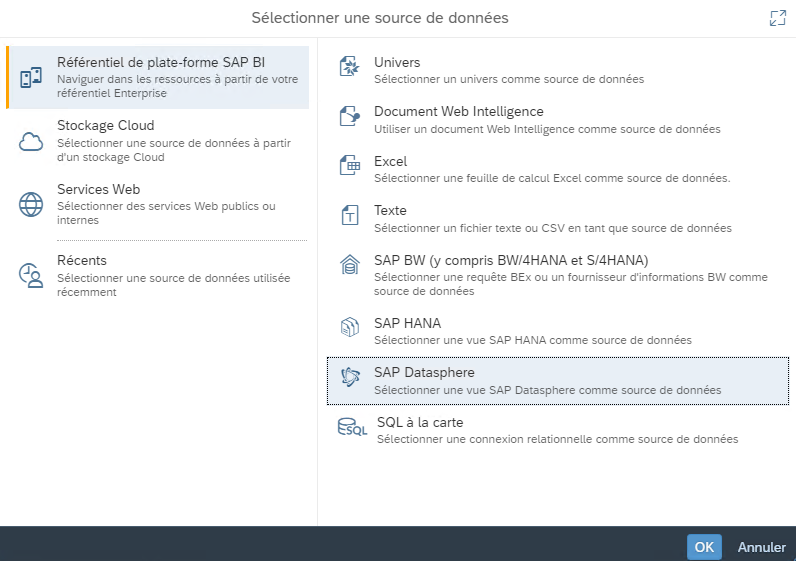Expand dialog to full screen
This screenshot has width=796, height=561.
[777, 18]
